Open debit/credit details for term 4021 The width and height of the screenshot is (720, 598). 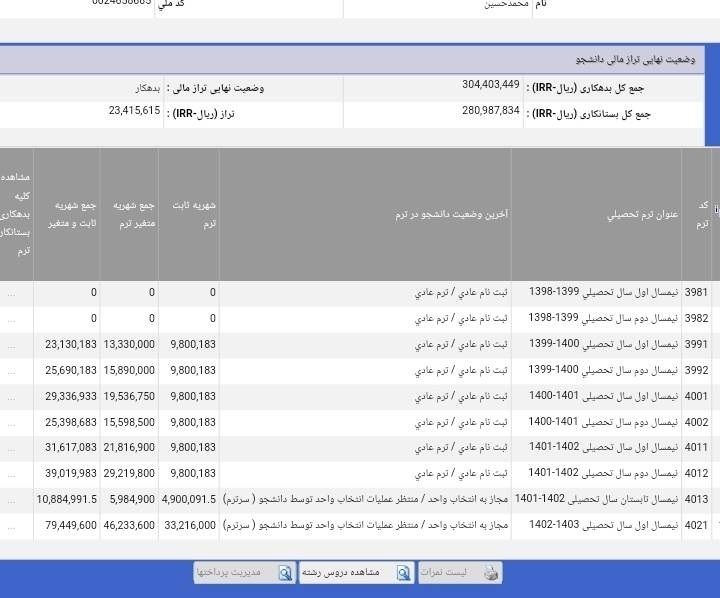coord(11,527)
